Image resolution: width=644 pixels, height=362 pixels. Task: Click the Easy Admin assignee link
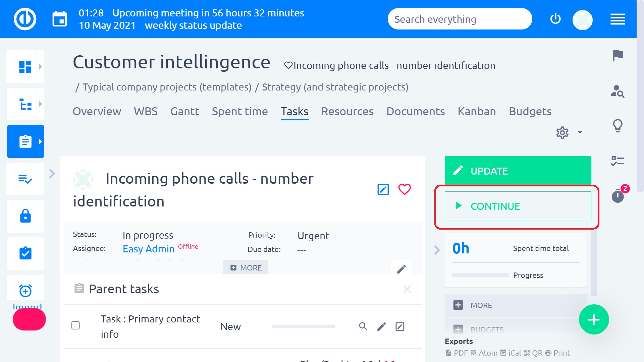click(x=149, y=249)
